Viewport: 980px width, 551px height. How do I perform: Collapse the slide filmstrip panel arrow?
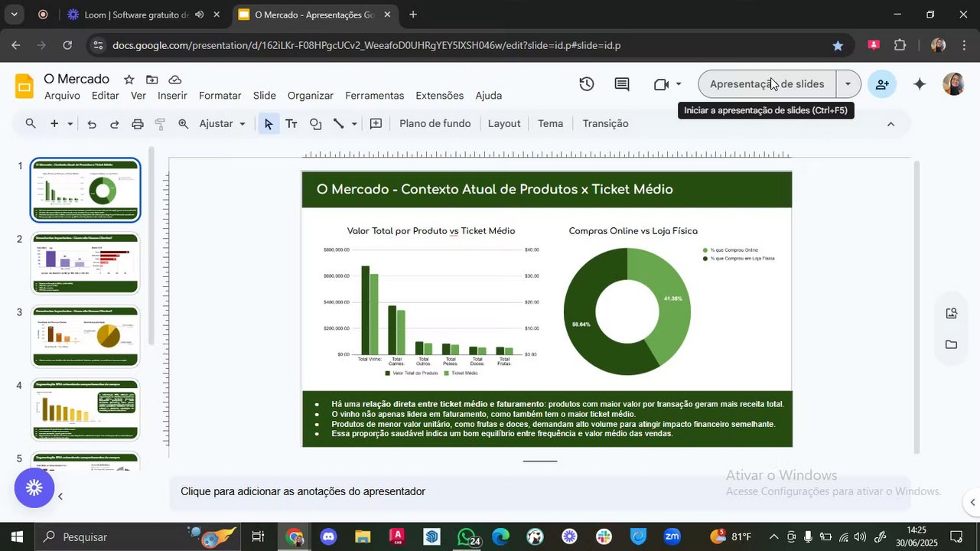click(x=60, y=497)
